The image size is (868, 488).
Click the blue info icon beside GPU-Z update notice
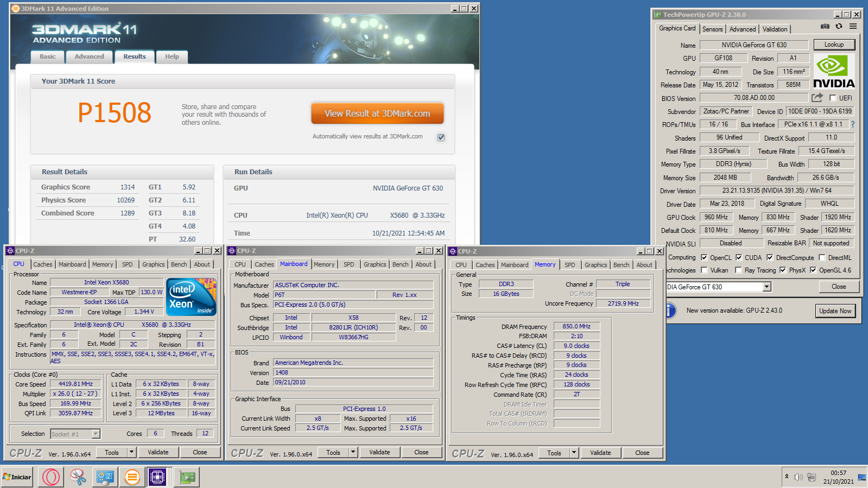click(x=670, y=310)
